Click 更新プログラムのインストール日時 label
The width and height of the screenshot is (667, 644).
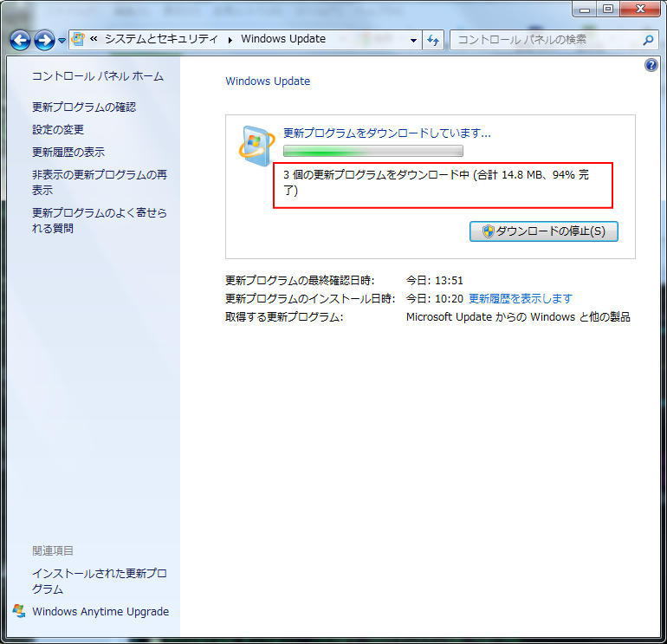310,298
